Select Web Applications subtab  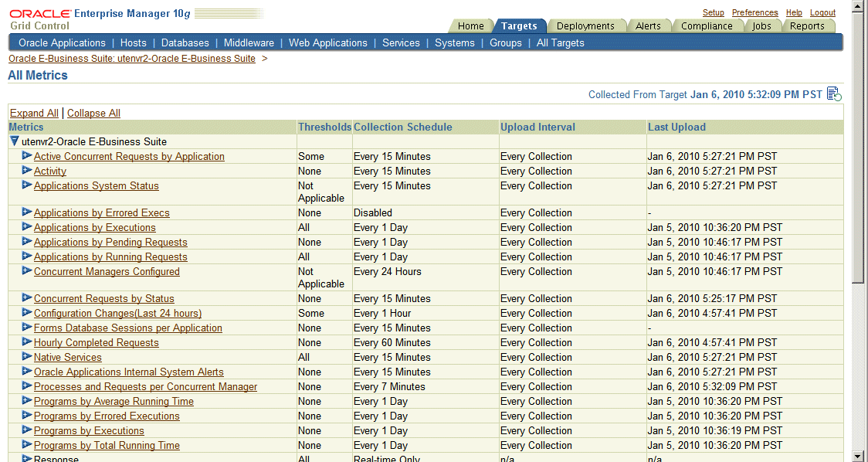tap(327, 42)
